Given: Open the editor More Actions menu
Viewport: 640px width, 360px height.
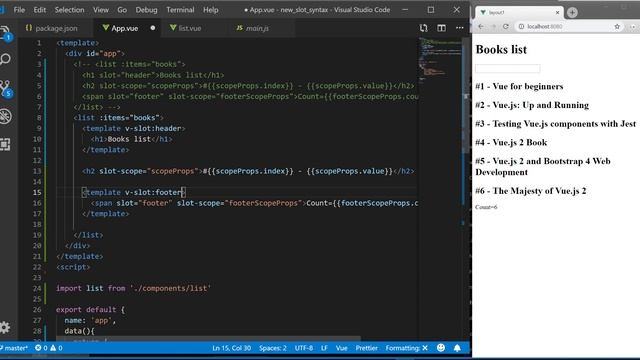Looking at the screenshot, I should 460,28.
